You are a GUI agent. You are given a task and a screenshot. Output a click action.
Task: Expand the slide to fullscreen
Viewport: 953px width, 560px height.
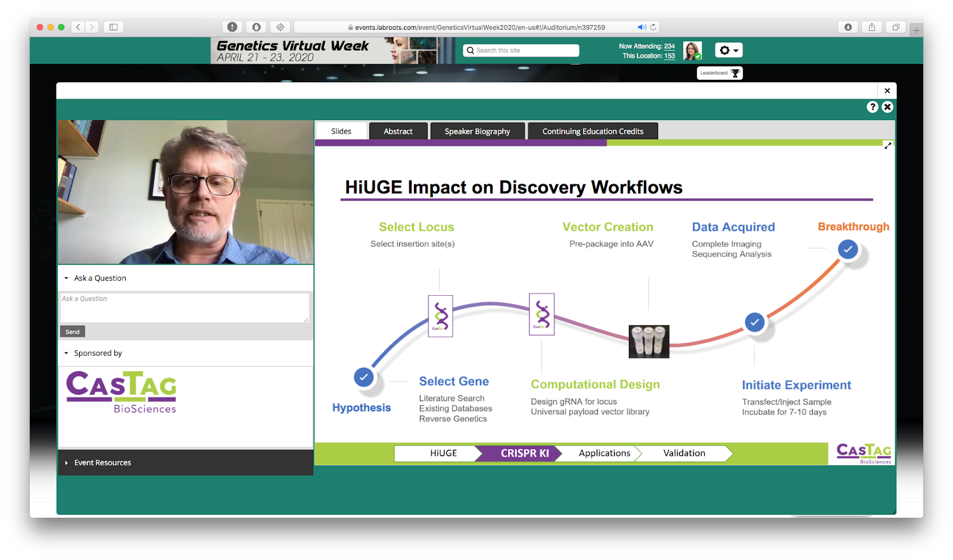point(887,146)
